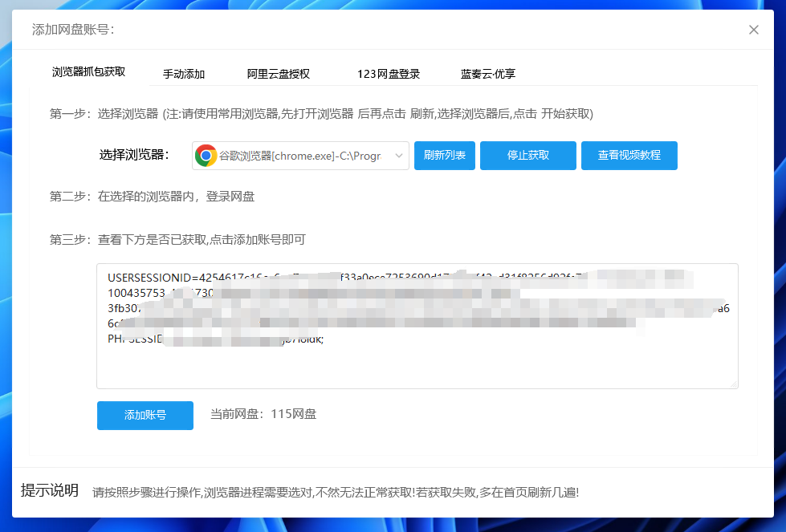Click the 添加网盘账号 window title
This screenshot has height=532, width=786.
click(x=73, y=30)
